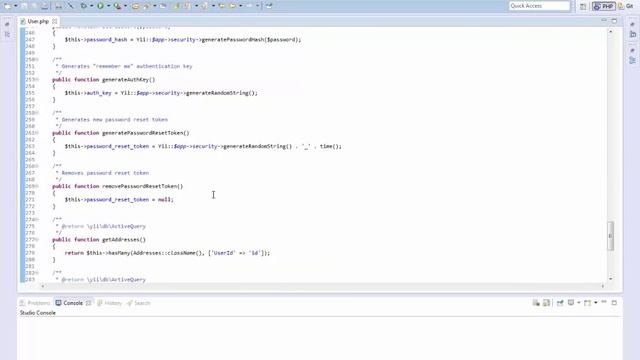Collapse the removePasswordResetToken() function fold marker

(37, 186)
